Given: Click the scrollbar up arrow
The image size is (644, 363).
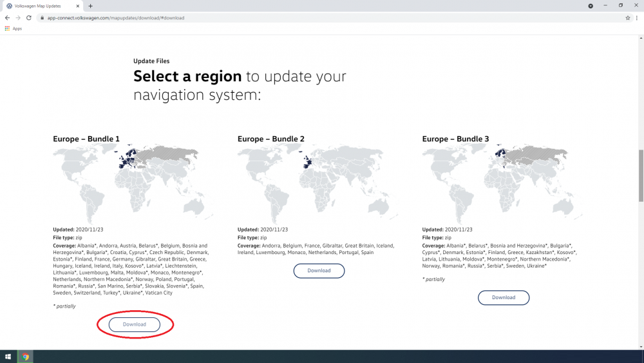Looking at the screenshot, I should [x=641, y=38].
